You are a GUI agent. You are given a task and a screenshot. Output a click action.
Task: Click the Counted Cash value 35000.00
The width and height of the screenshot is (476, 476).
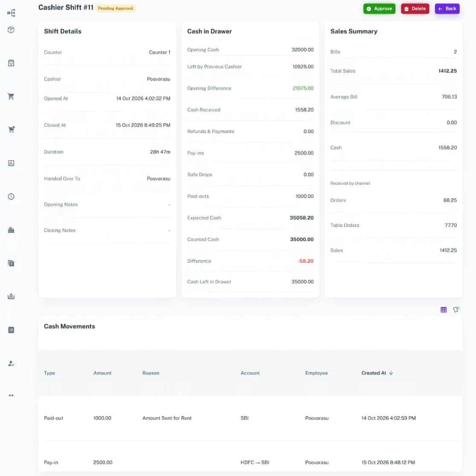302,239
